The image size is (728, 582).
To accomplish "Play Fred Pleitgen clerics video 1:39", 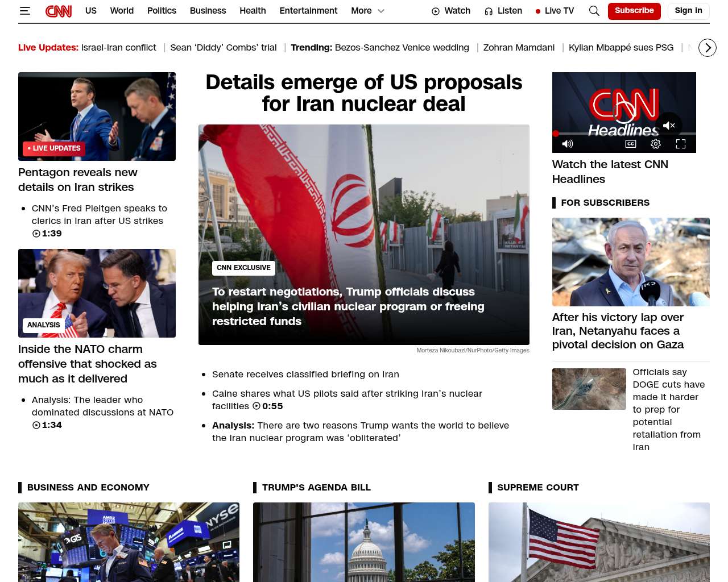I will click(x=100, y=221).
